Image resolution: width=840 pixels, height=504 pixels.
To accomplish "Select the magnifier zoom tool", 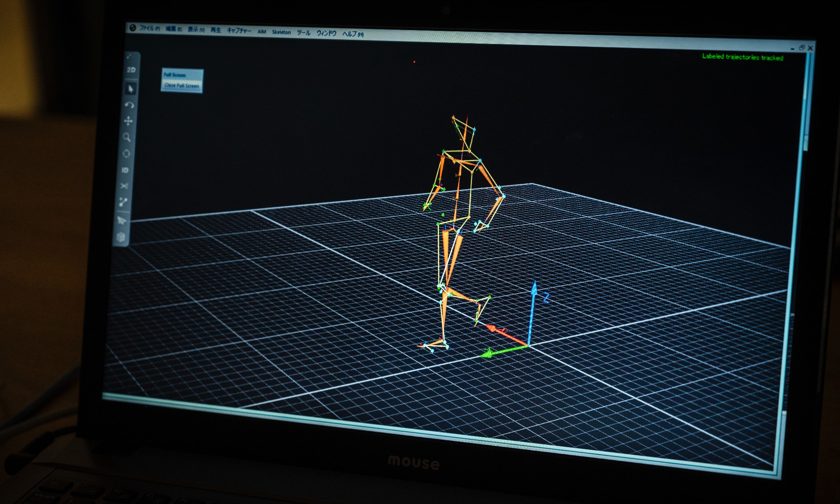I will (127, 137).
